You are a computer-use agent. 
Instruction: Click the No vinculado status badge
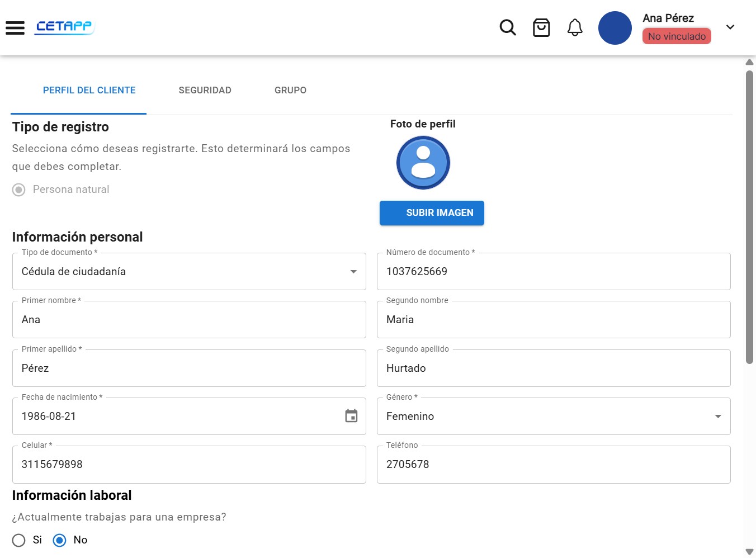pyautogui.click(x=677, y=36)
